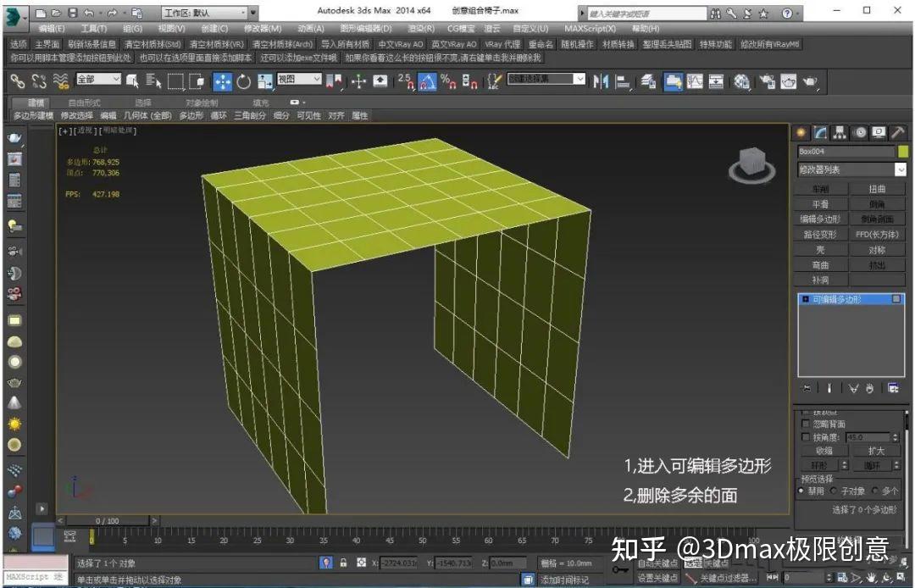
Task: Activate the Select and Rotate tool
Action: click(244, 81)
